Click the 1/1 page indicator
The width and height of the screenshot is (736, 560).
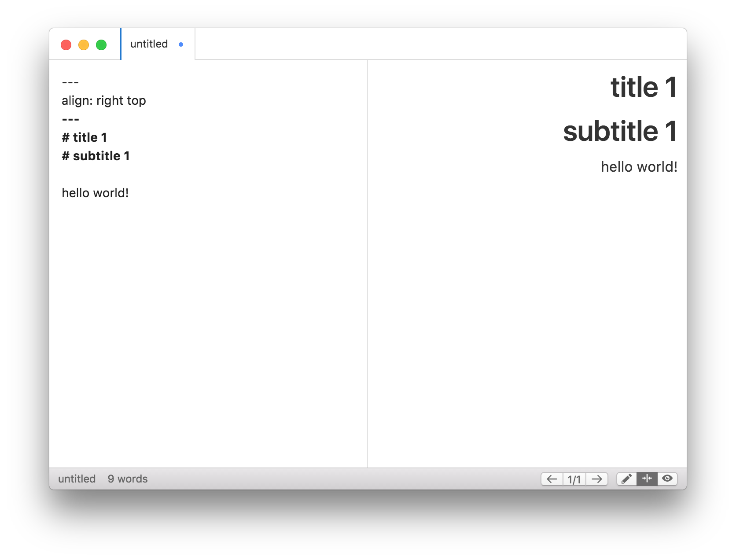coord(574,479)
